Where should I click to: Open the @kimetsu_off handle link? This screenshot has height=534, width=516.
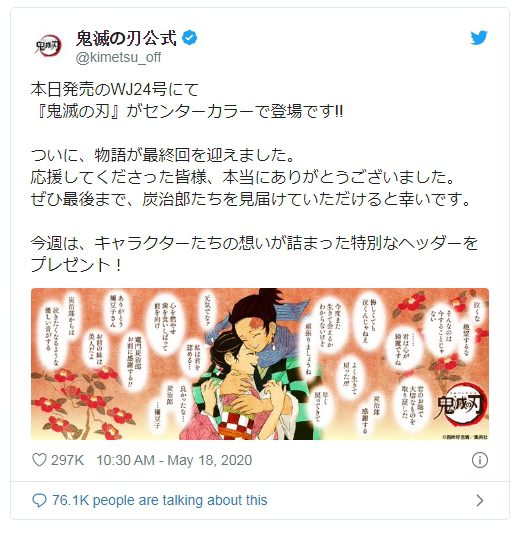[118, 57]
